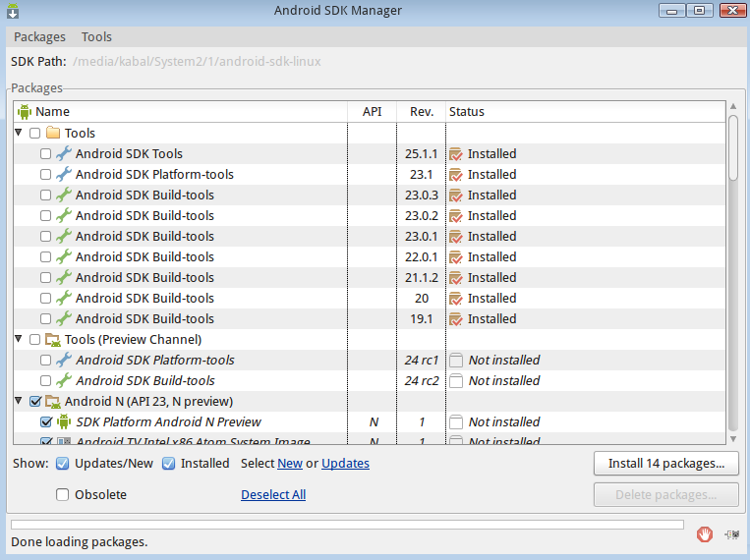This screenshot has width=750, height=560.
Task: Click the Android SDK Tools wrench icon
Action: 64,153
